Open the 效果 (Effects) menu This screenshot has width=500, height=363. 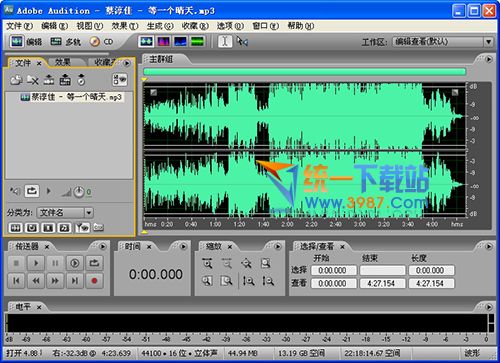coord(125,26)
